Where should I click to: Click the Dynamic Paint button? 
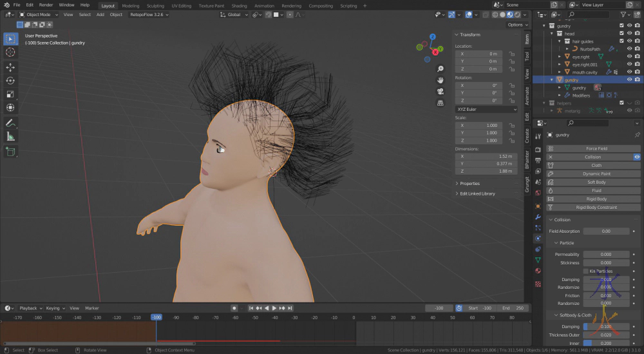pyautogui.click(x=593, y=173)
